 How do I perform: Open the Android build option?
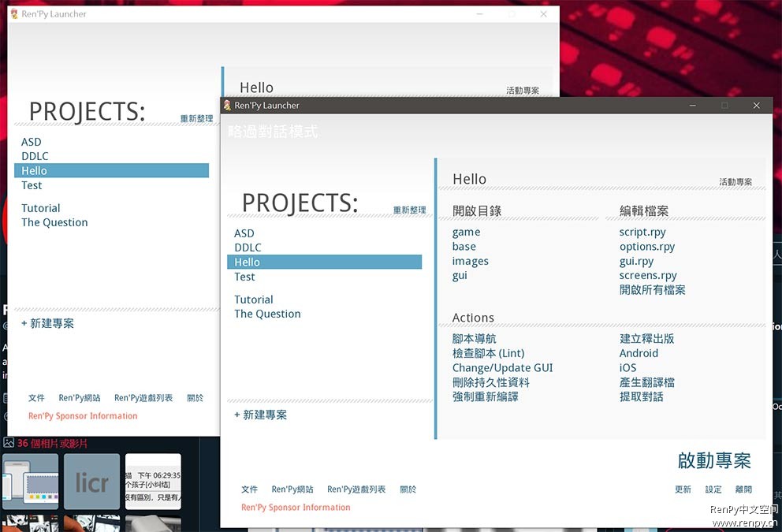tap(638, 353)
